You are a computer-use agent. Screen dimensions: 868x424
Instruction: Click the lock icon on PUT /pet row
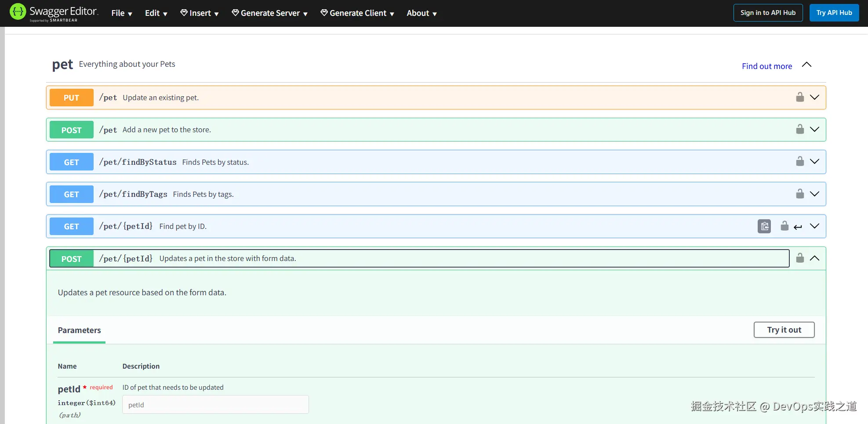[800, 97]
